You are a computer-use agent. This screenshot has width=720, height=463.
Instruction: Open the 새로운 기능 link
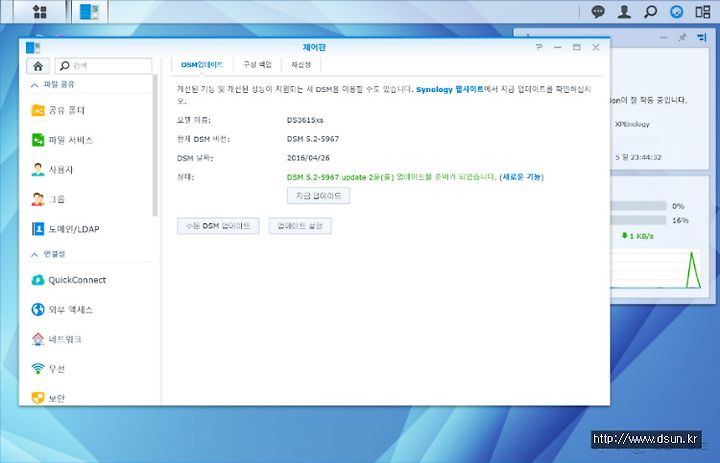521,177
